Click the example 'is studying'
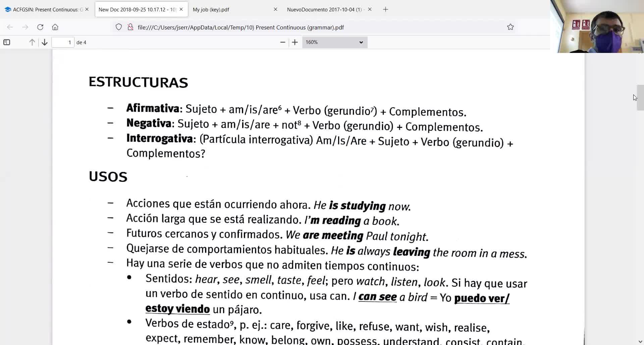The image size is (644, 345). (357, 206)
